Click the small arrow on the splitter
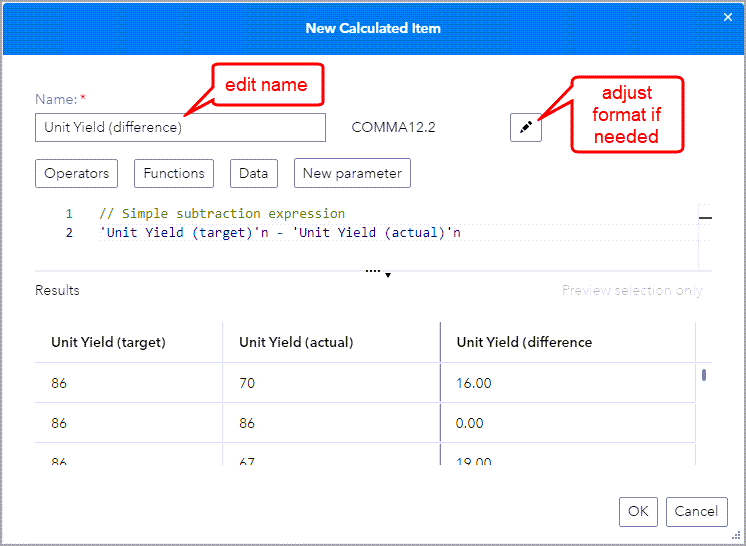The width and height of the screenshot is (746, 546). [388, 275]
